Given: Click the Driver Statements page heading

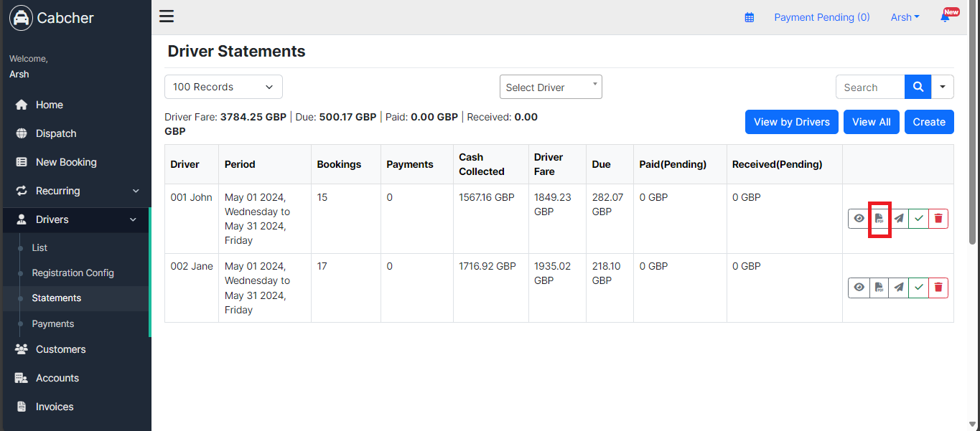Looking at the screenshot, I should tap(237, 51).
